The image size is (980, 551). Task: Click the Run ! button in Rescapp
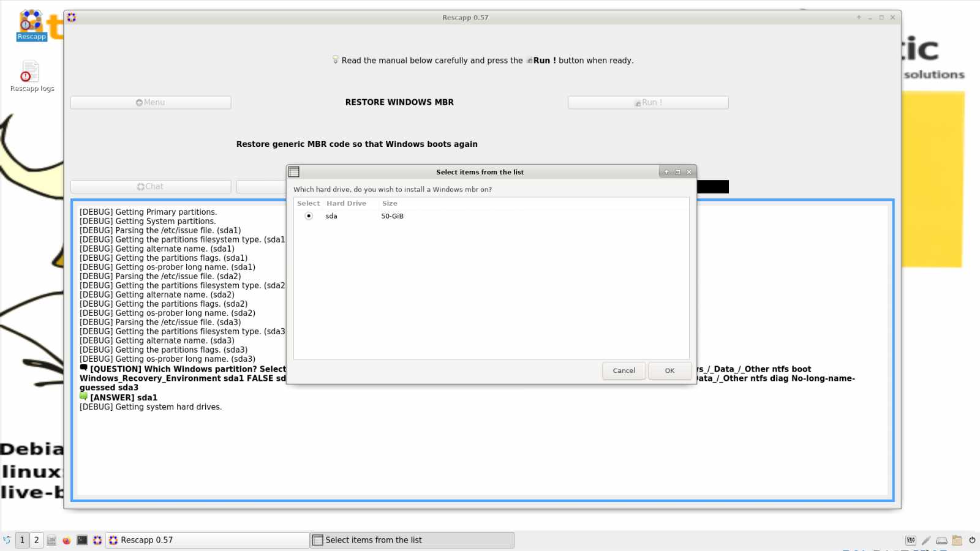pos(648,102)
